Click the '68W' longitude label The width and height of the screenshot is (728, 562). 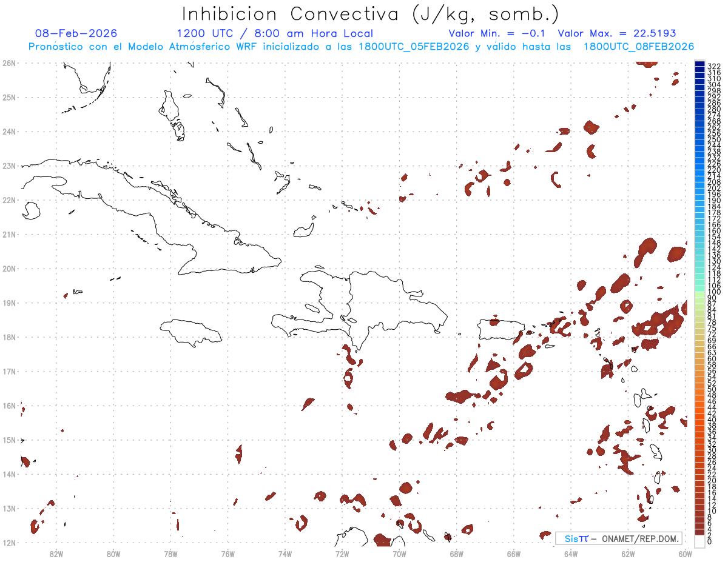[457, 553]
